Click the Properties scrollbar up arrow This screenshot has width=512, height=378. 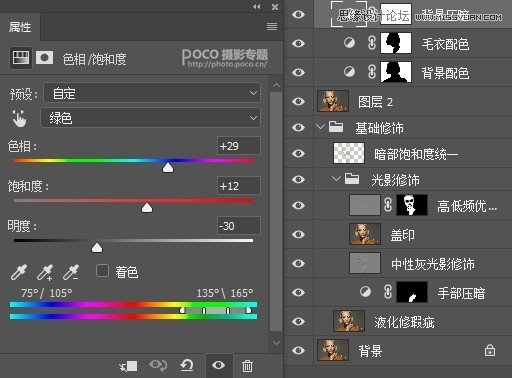[x=276, y=86]
